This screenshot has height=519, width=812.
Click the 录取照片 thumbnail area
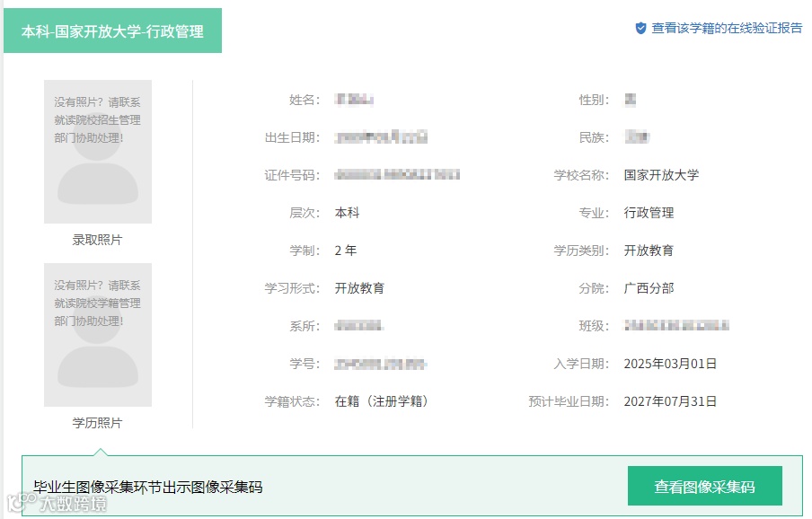click(97, 153)
